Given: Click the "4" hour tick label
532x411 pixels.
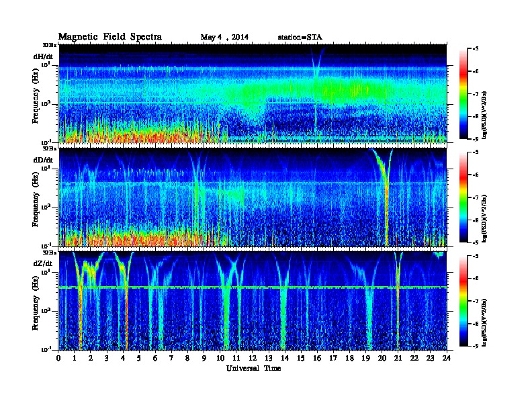Looking at the screenshot, I should (123, 359).
